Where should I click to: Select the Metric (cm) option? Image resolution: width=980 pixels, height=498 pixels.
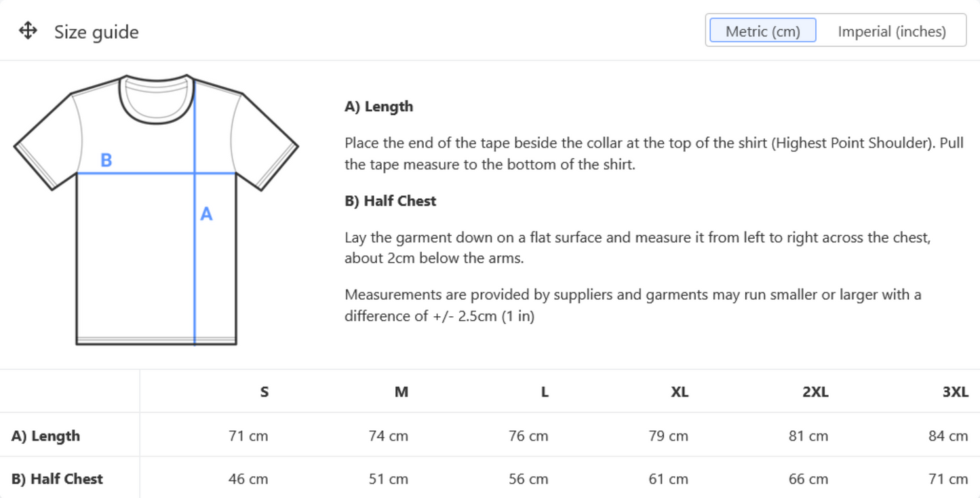(762, 31)
